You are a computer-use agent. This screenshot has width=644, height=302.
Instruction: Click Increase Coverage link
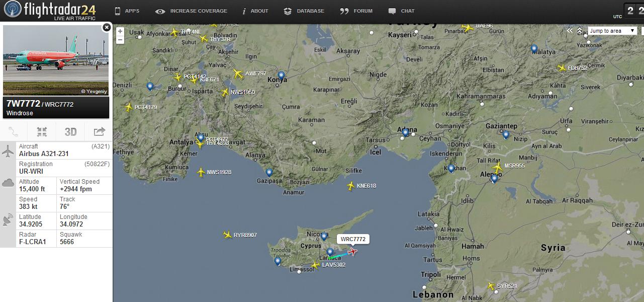[x=192, y=11]
